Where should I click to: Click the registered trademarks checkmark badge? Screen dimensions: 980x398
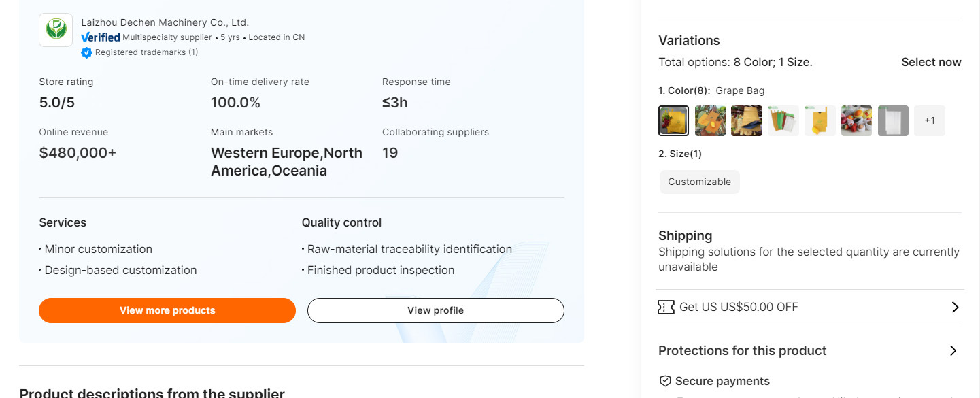click(86, 52)
